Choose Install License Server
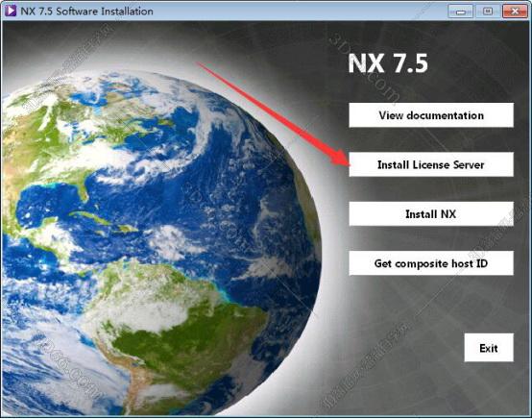Image resolution: width=532 pixels, height=419 pixels. (431, 164)
